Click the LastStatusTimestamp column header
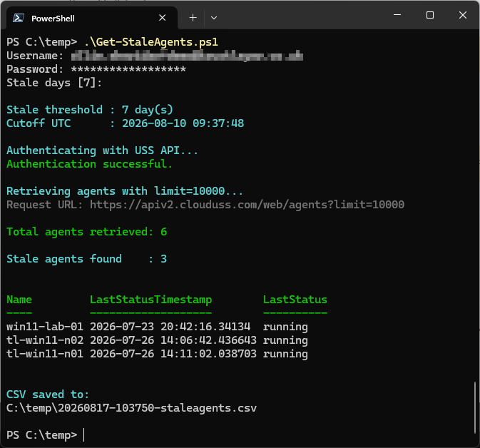The width and height of the screenshot is (480, 448). click(x=150, y=300)
